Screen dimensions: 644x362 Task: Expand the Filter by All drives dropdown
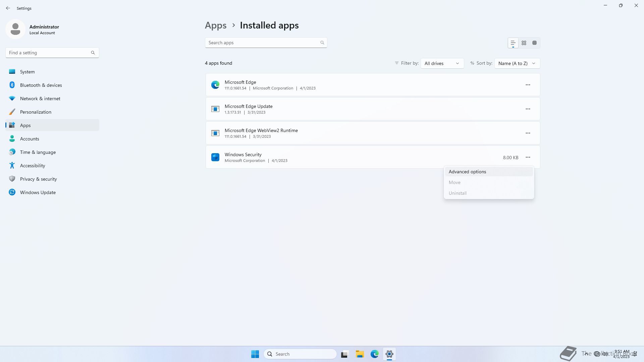tap(442, 63)
